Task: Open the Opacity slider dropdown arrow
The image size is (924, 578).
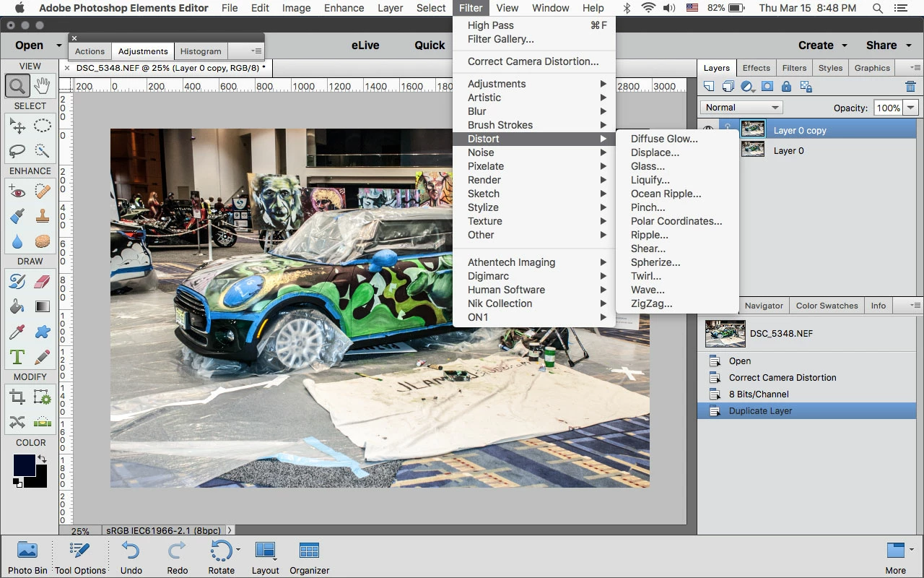Action: tap(911, 108)
